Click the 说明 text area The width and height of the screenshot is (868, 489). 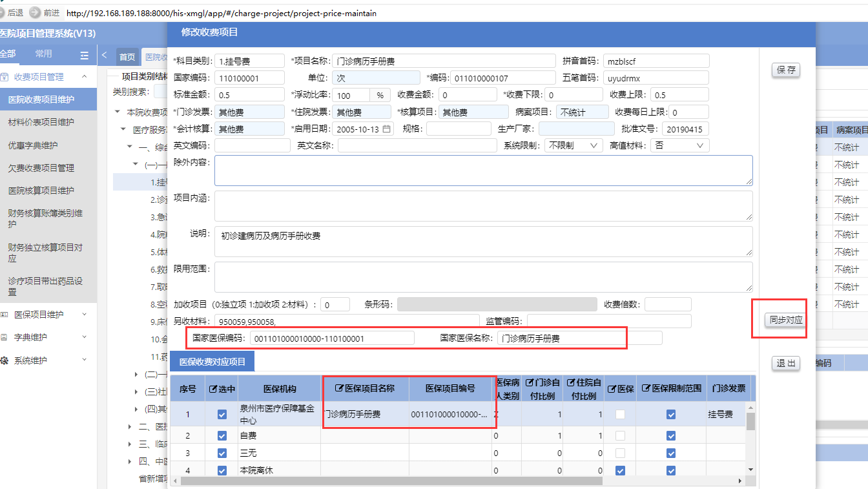(x=484, y=241)
